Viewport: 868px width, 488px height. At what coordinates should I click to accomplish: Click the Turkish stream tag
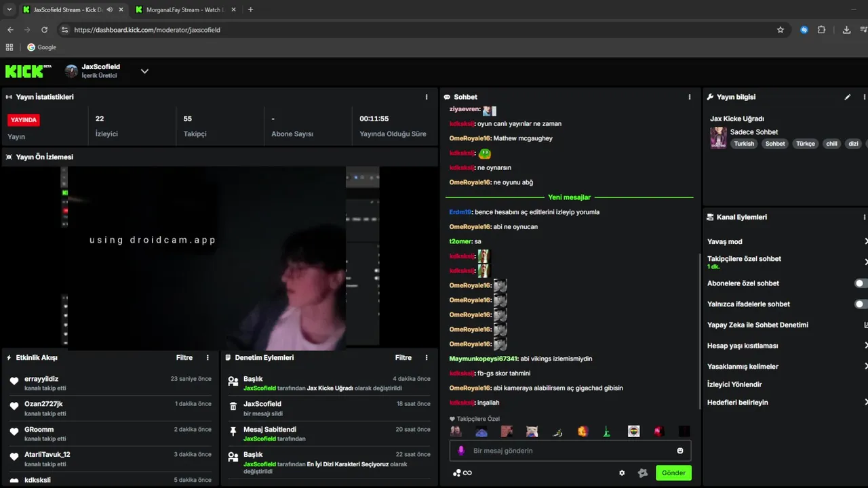tap(744, 144)
